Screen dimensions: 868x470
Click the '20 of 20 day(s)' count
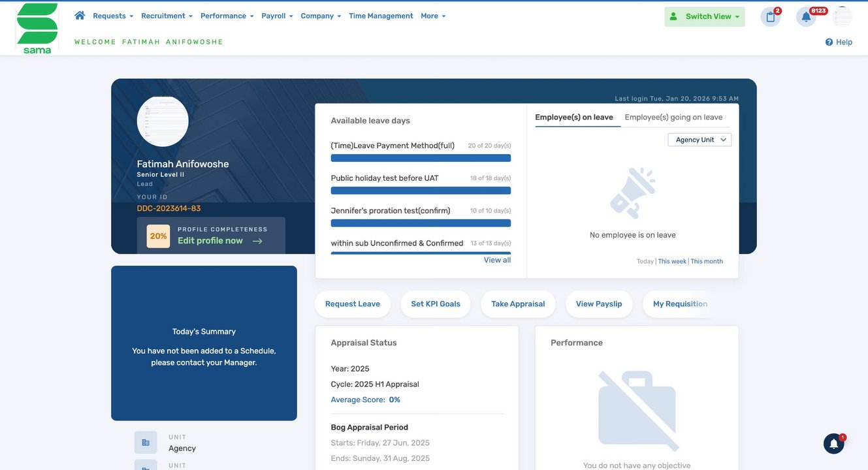489,146
